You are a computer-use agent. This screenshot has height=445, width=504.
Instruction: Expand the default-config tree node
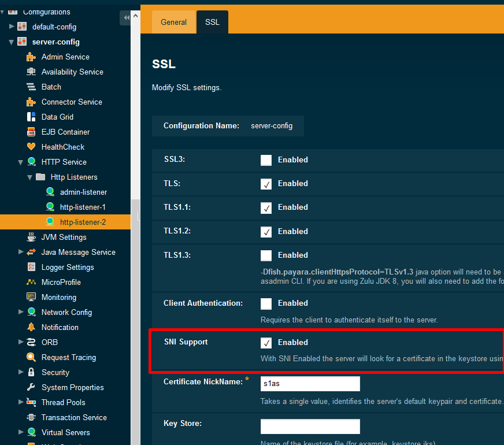point(12,27)
